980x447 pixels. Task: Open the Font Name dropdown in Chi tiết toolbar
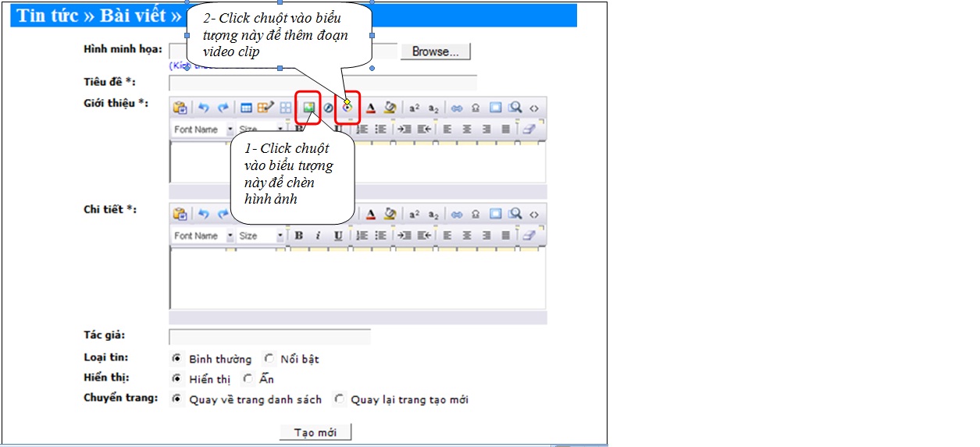pyautogui.click(x=203, y=236)
